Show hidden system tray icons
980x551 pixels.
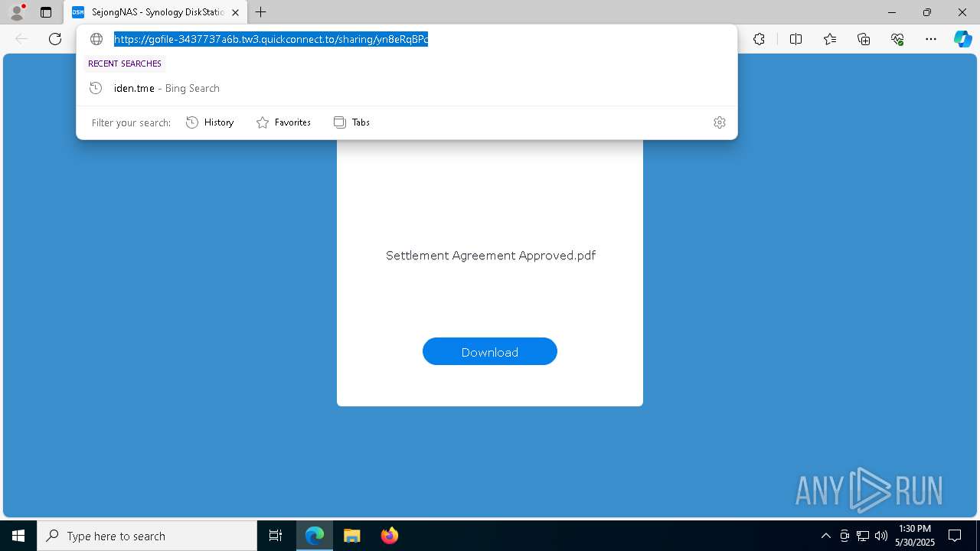click(x=825, y=536)
